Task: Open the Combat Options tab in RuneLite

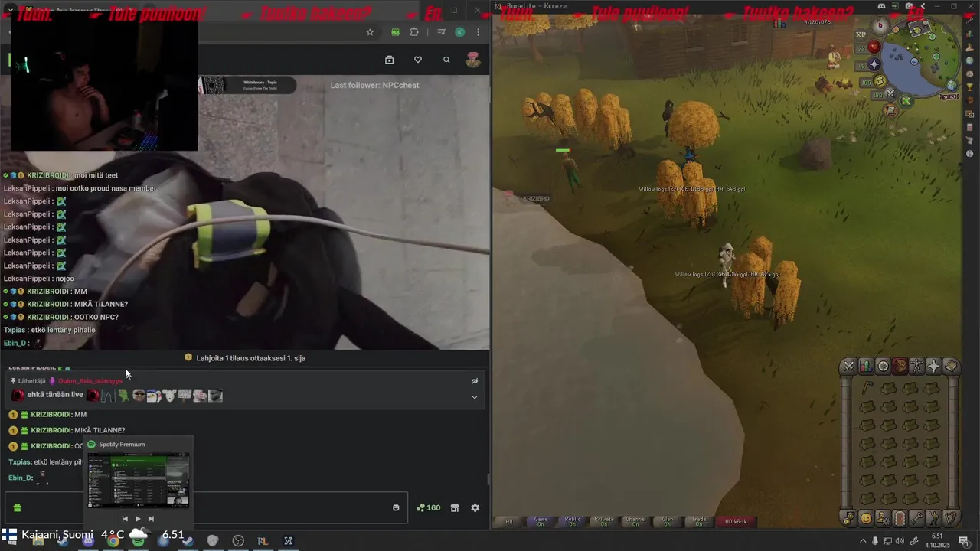Action: [848, 367]
